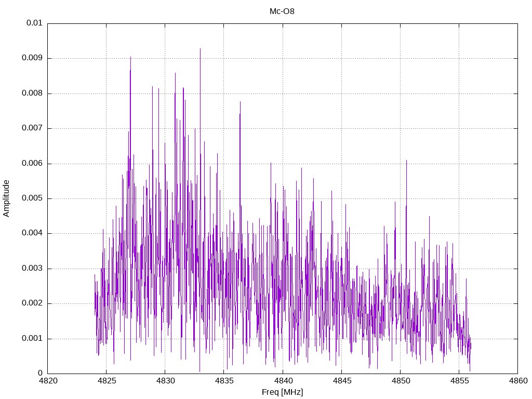This screenshot has height=399, width=532.
Task: Click the 0.009 y-axis tick label
Action: click(32, 58)
